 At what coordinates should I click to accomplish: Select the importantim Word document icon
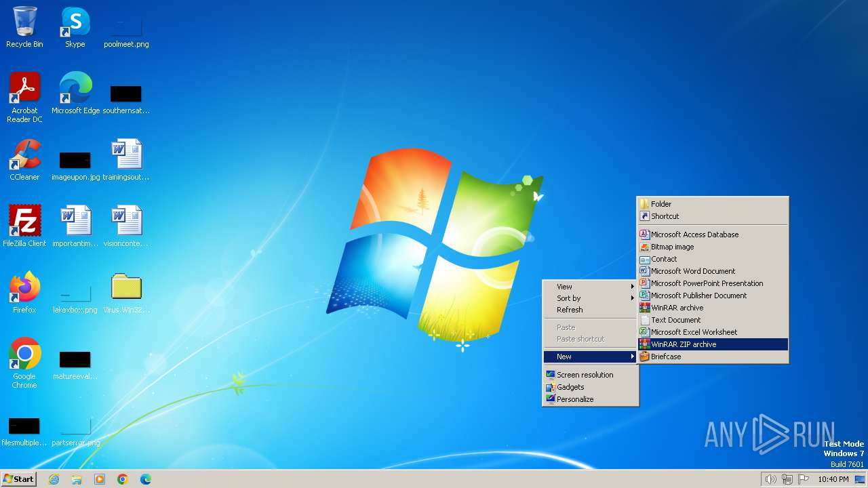(75, 226)
